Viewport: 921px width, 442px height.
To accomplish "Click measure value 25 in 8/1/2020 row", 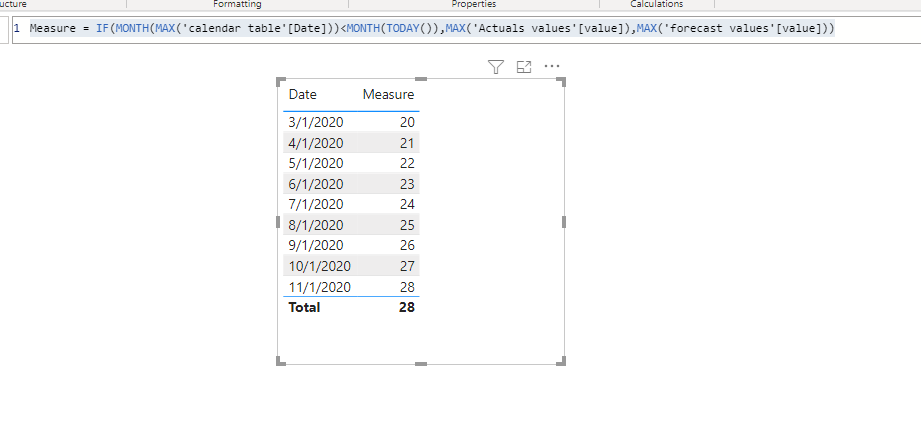I will 407,225.
